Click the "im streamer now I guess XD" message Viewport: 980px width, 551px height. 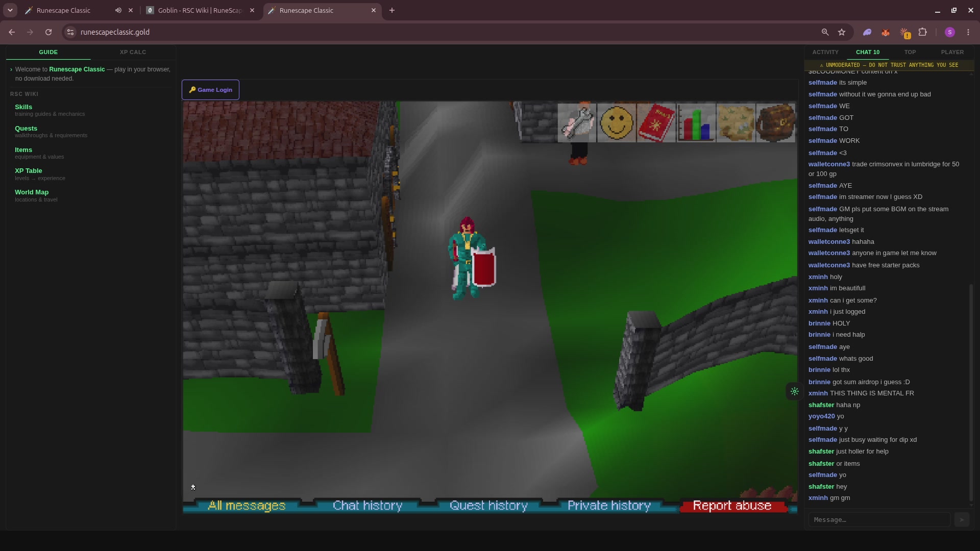[x=880, y=197]
